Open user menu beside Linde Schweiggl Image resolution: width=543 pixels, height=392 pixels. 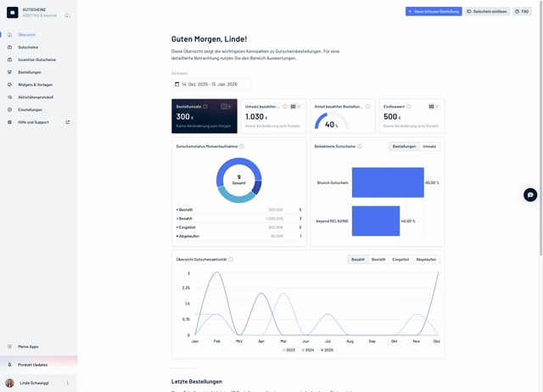68,383
